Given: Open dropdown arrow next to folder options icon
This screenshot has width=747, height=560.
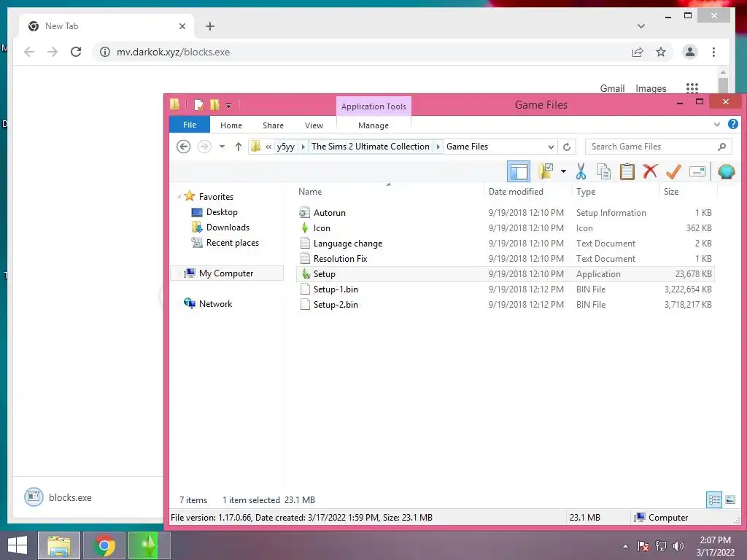Looking at the screenshot, I should (563, 171).
